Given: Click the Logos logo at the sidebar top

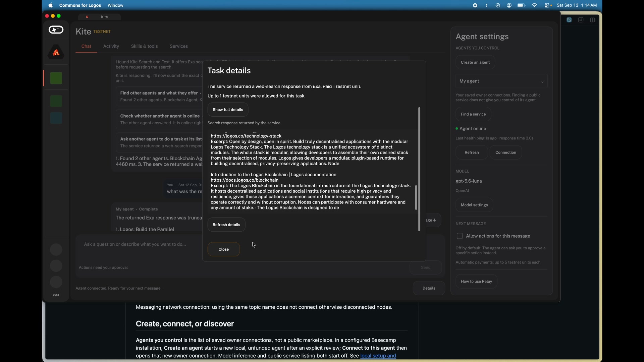Looking at the screenshot, I should [56, 30].
